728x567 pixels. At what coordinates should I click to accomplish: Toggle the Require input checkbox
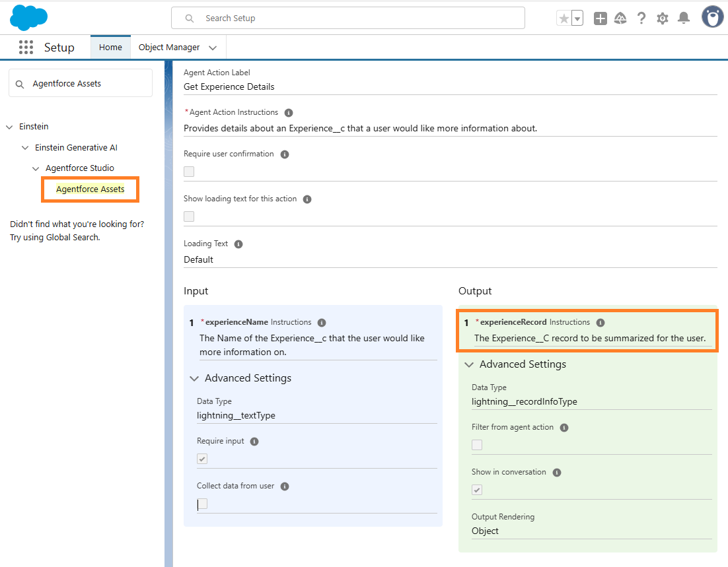coord(202,459)
